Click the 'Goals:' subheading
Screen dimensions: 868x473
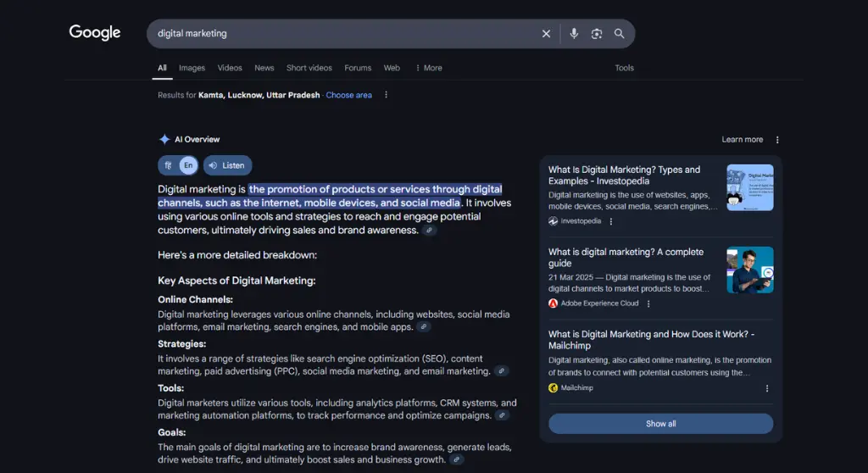[x=171, y=432]
